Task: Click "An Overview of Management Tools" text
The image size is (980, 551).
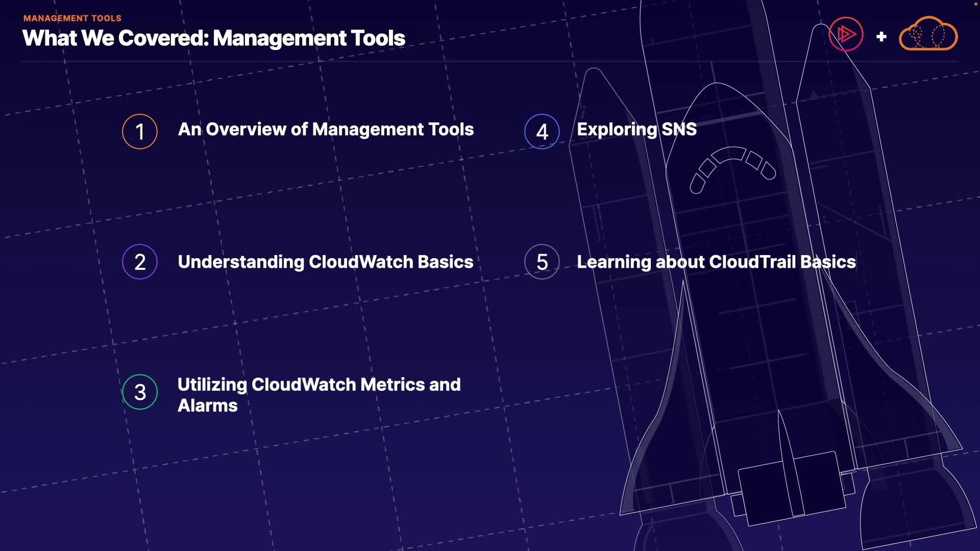Action: (x=326, y=130)
